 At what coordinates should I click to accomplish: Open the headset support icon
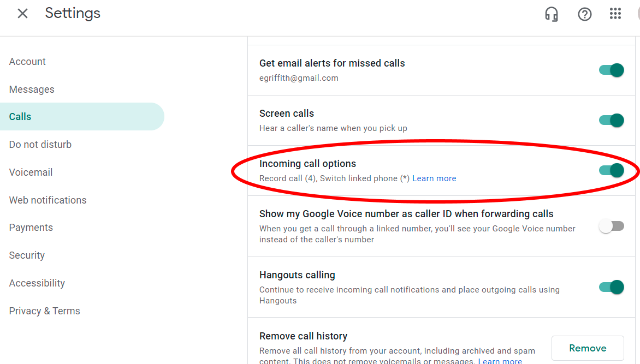(552, 14)
